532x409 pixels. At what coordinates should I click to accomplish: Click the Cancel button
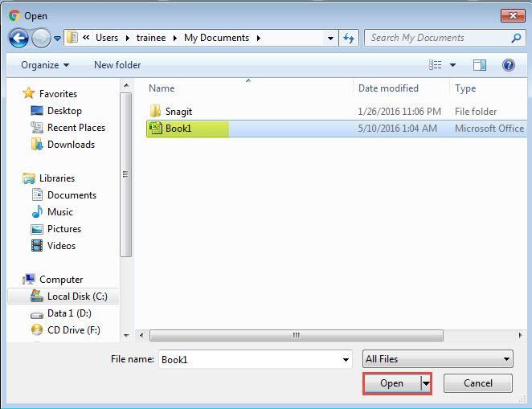pyautogui.click(x=477, y=383)
